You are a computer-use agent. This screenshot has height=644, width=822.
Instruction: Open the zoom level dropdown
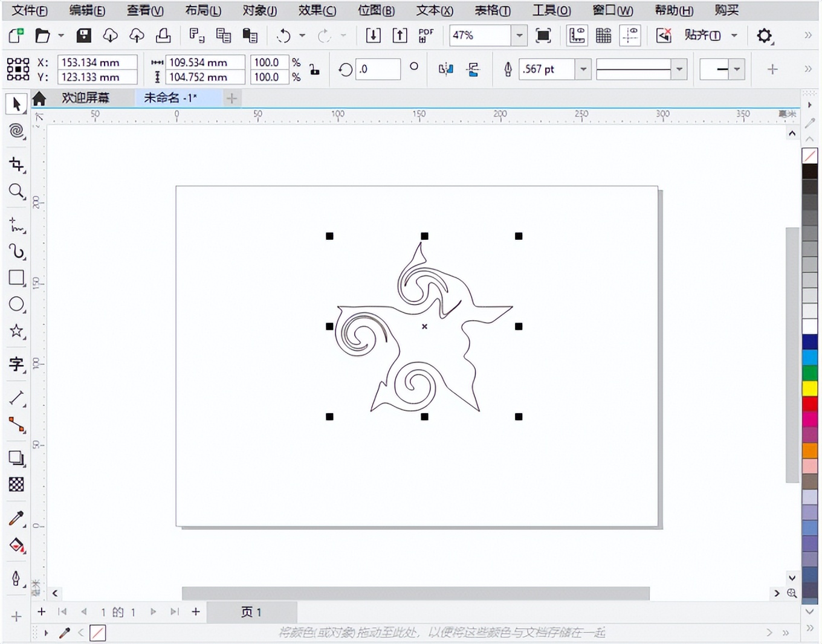[x=519, y=36]
